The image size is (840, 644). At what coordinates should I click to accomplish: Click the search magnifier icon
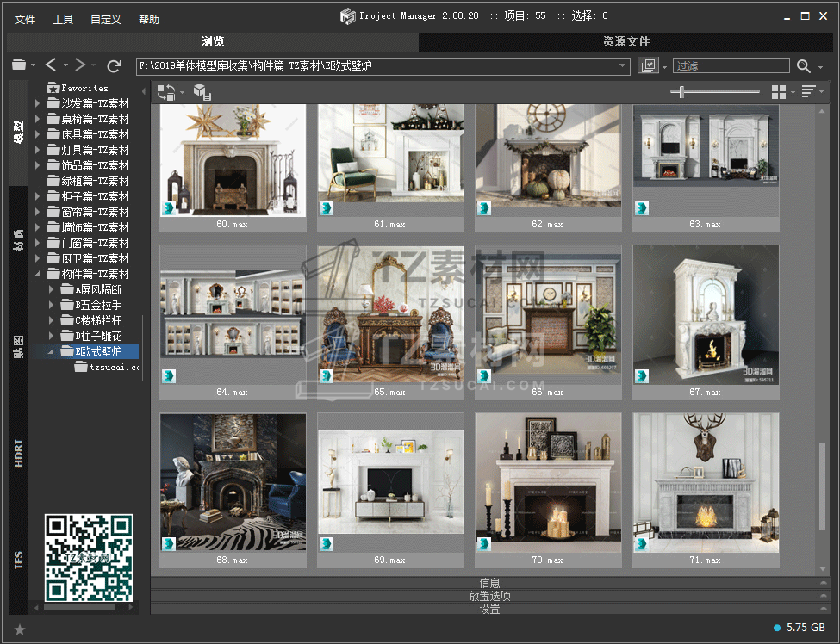point(803,66)
